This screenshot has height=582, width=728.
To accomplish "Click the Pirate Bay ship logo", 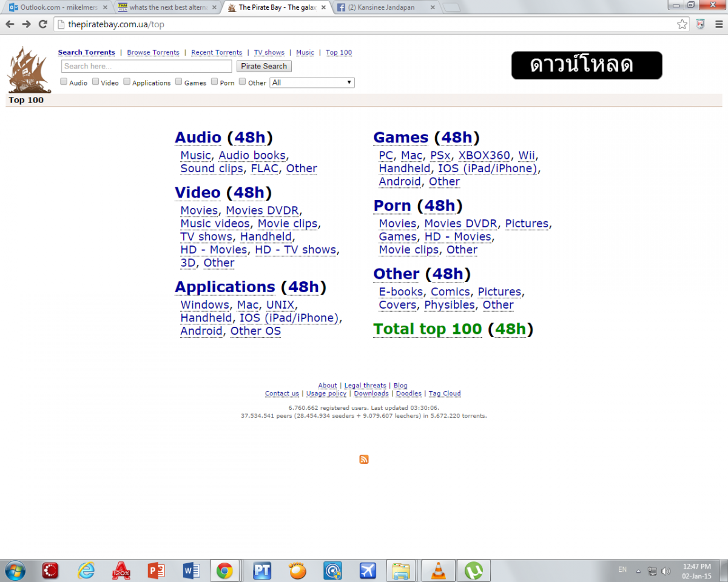I will [x=29, y=69].
